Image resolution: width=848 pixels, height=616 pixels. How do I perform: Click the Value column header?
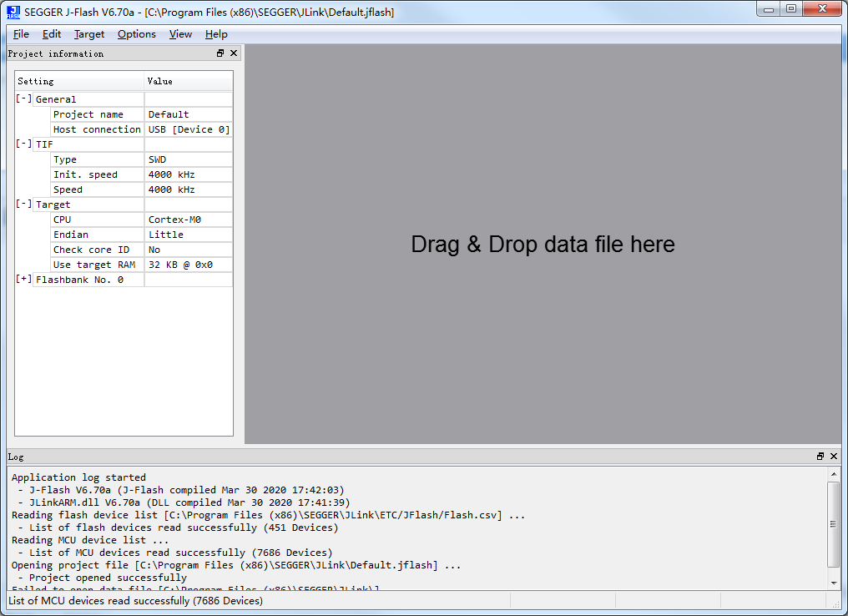(x=189, y=81)
